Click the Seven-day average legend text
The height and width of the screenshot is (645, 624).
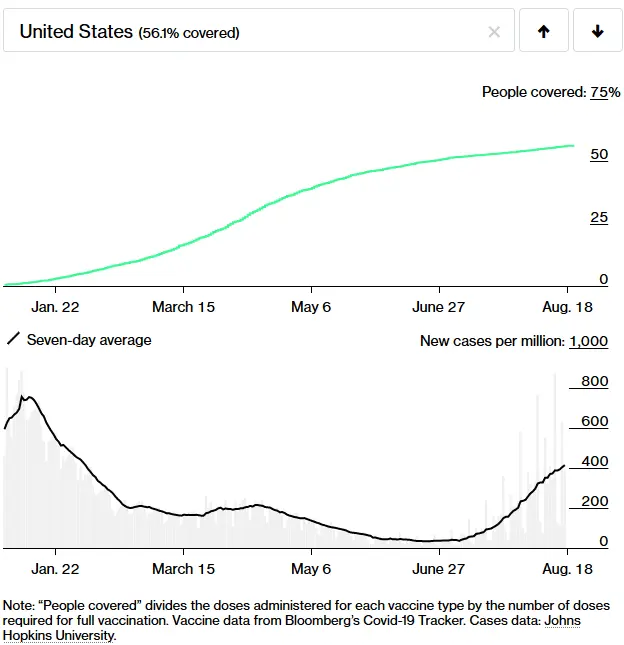click(x=89, y=340)
